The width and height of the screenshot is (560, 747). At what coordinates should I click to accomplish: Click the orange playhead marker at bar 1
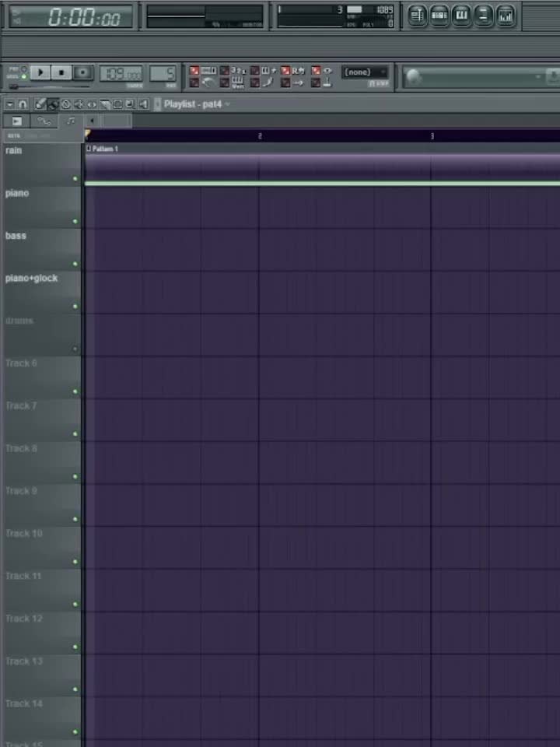(87, 135)
